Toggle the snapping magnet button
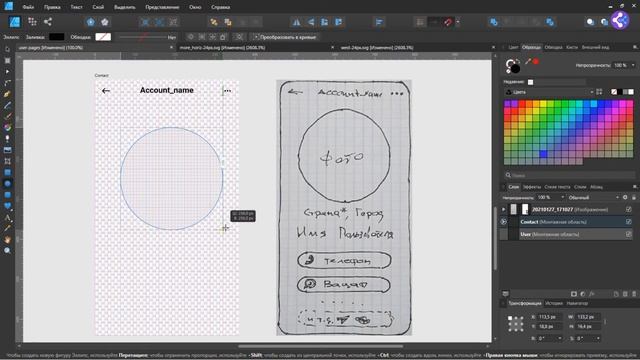 pyautogui.click(x=448, y=22)
